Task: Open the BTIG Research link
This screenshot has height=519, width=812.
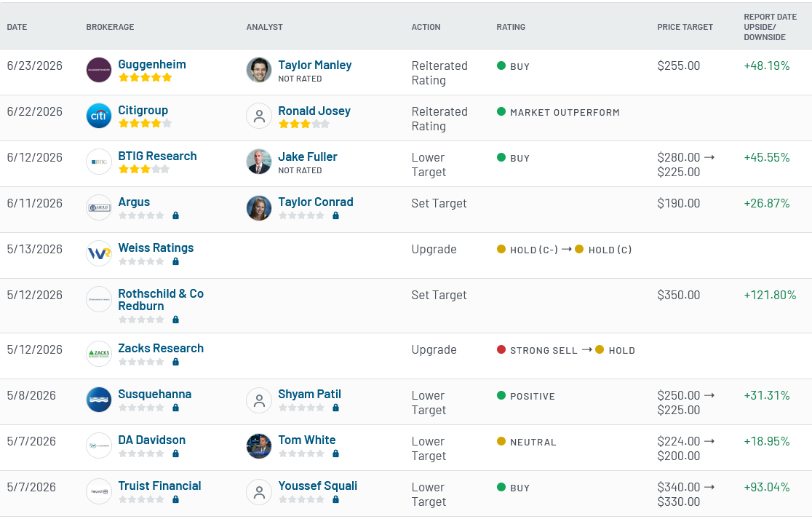Action: pos(157,156)
